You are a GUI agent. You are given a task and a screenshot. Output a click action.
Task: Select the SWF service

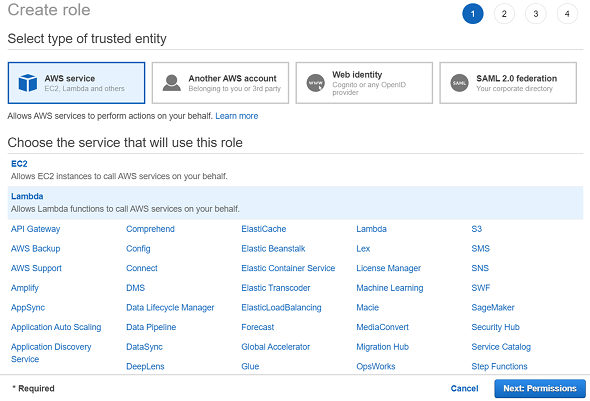pyautogui.click(x=481, y=288)
